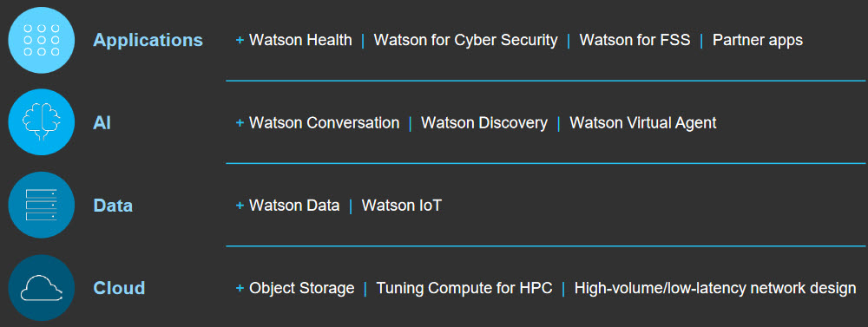Screen dimensions: 868x327
Task: Click the Partner apps entry
Action: coord(758,41)
